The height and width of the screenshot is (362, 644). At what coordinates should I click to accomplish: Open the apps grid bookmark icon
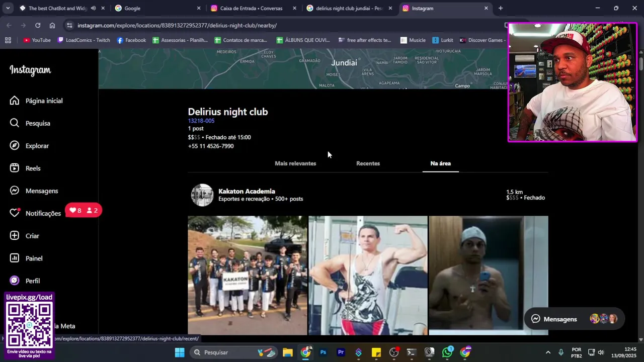8,40
